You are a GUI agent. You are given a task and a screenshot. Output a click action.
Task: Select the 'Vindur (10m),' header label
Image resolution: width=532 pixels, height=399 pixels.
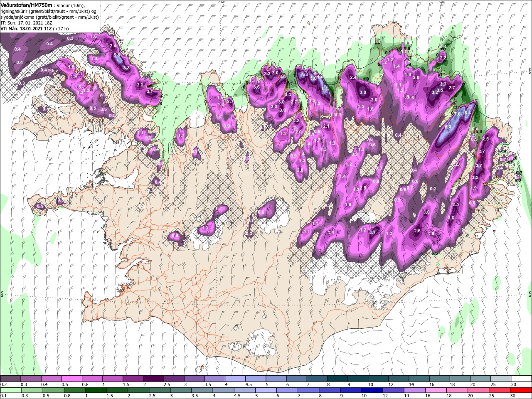point(70,5)
